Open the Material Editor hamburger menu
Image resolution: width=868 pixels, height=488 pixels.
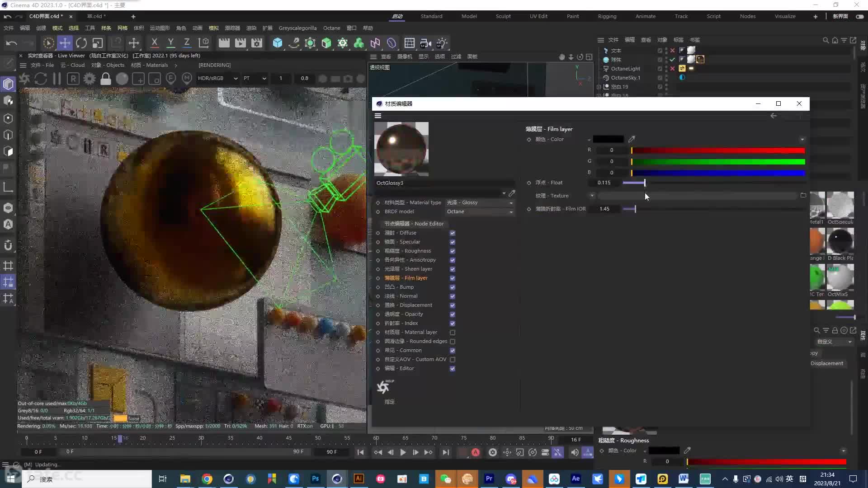(x=378, y=116)
